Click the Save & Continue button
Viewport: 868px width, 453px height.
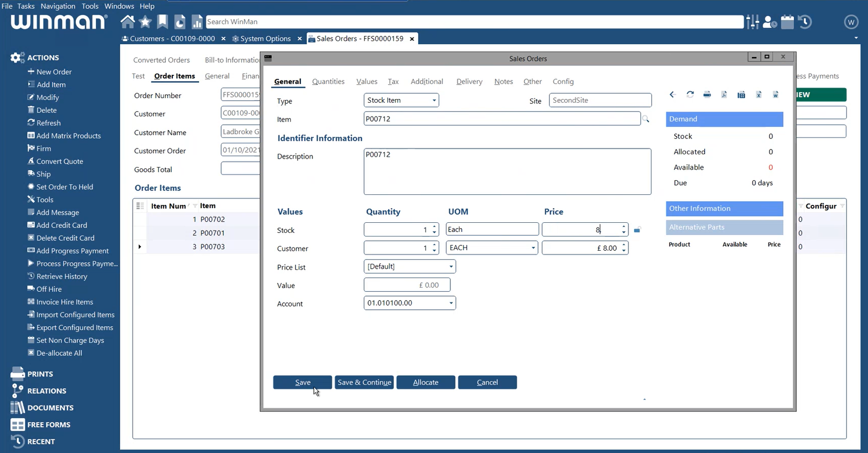364,382
